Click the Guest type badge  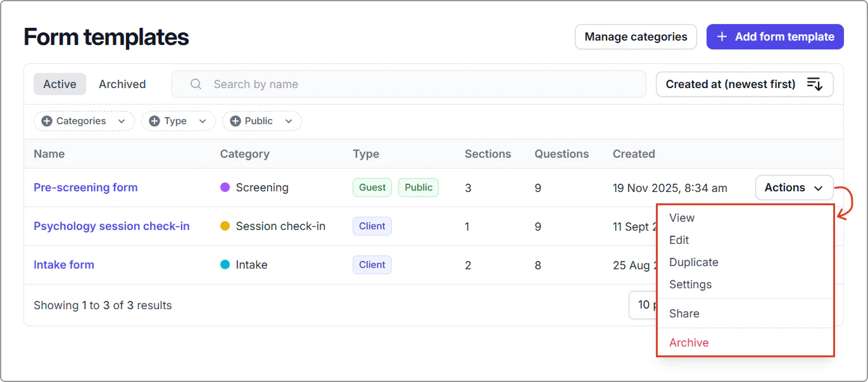pos(372,188)
